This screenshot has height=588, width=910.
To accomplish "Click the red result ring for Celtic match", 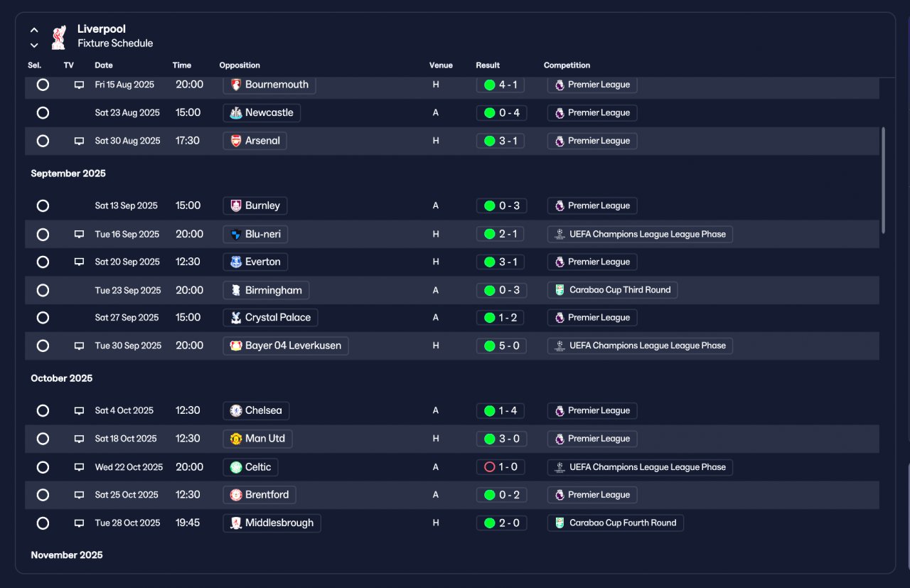I will pos(489,467).
